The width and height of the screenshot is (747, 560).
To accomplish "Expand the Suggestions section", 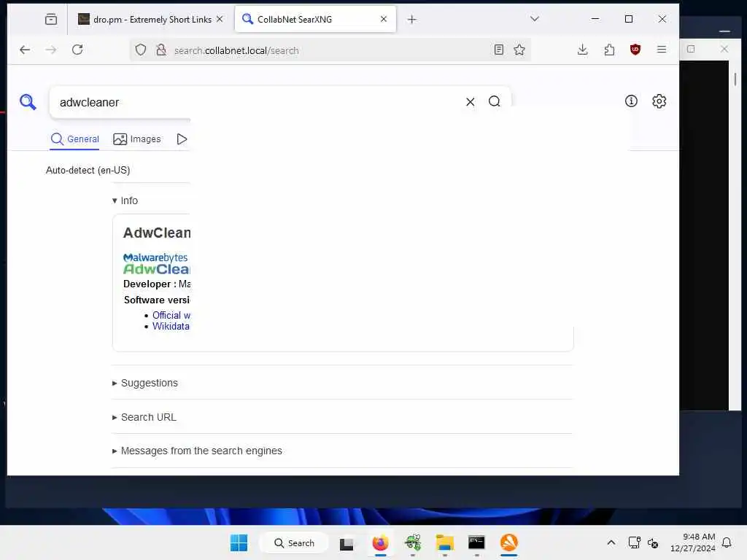I will (x=145, y=383).
